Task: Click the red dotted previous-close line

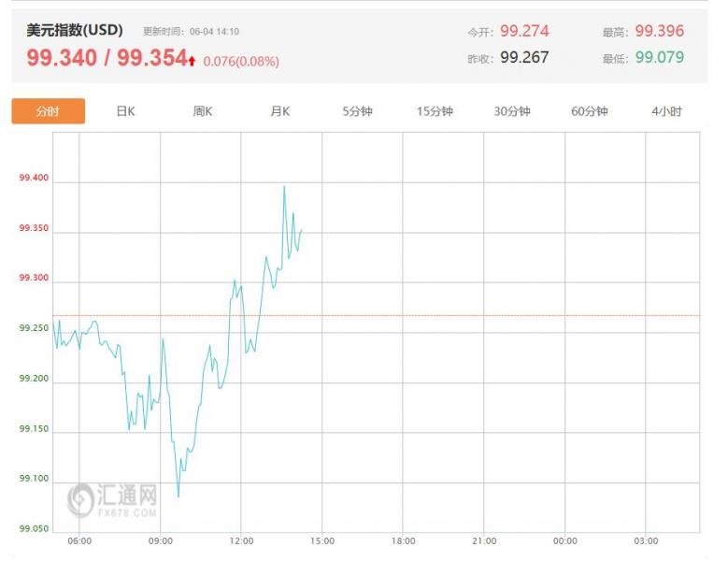Action: pos(467,315)
